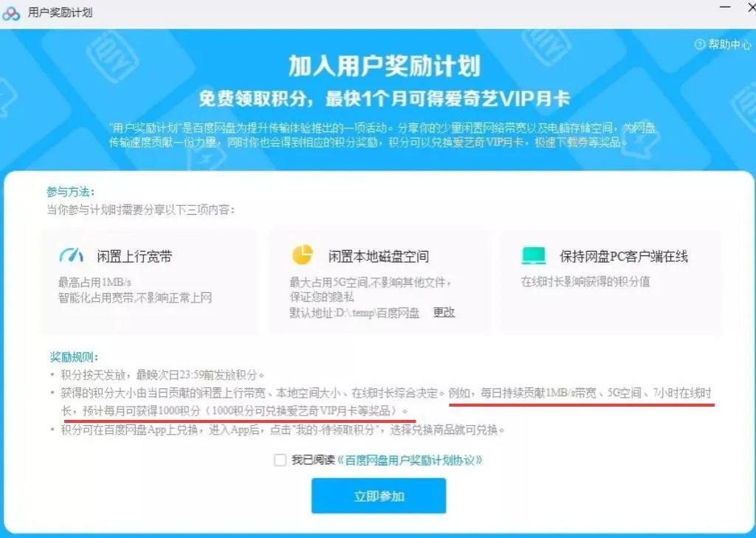756x538 pixels.
Task: Click the yellow disk space pie icon
Action: [x=303, y=255]
